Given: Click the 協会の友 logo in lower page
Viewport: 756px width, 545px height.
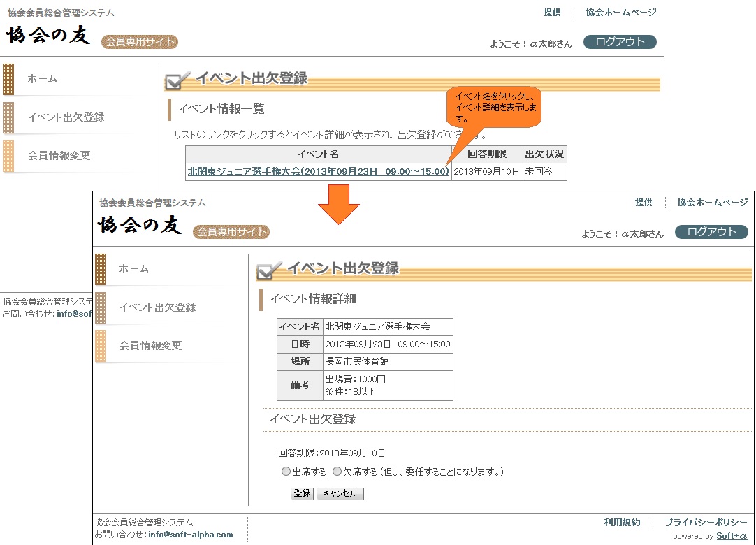Looking at the screenshot, I should pos(140,225).
